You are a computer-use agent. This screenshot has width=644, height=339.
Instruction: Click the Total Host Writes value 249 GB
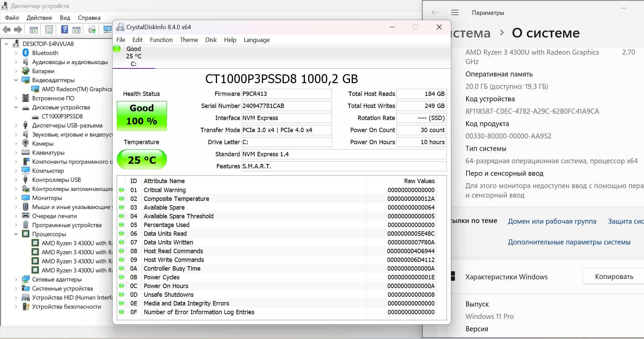[x=421, y=106]
